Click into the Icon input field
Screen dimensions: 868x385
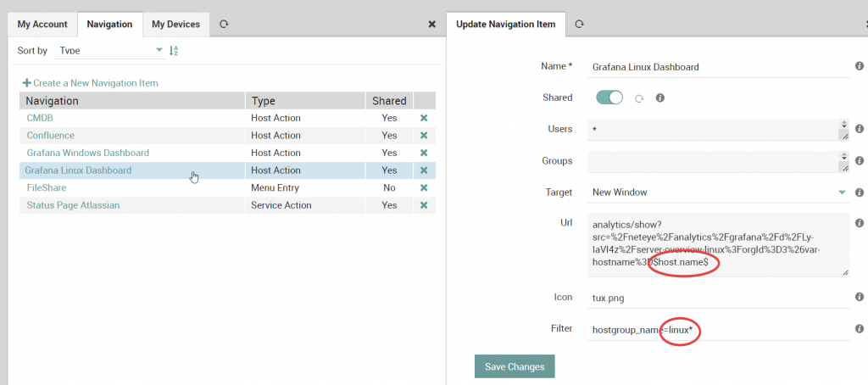point(718,298)
